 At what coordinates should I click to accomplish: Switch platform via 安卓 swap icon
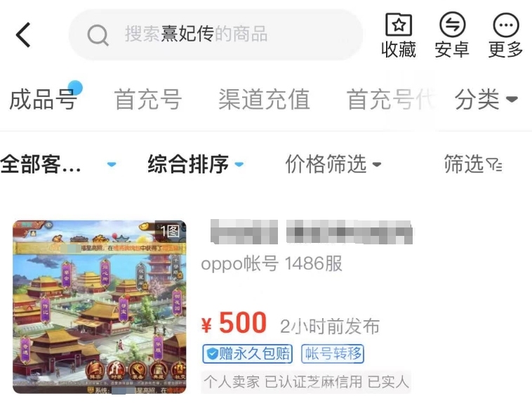click(452, 25)
